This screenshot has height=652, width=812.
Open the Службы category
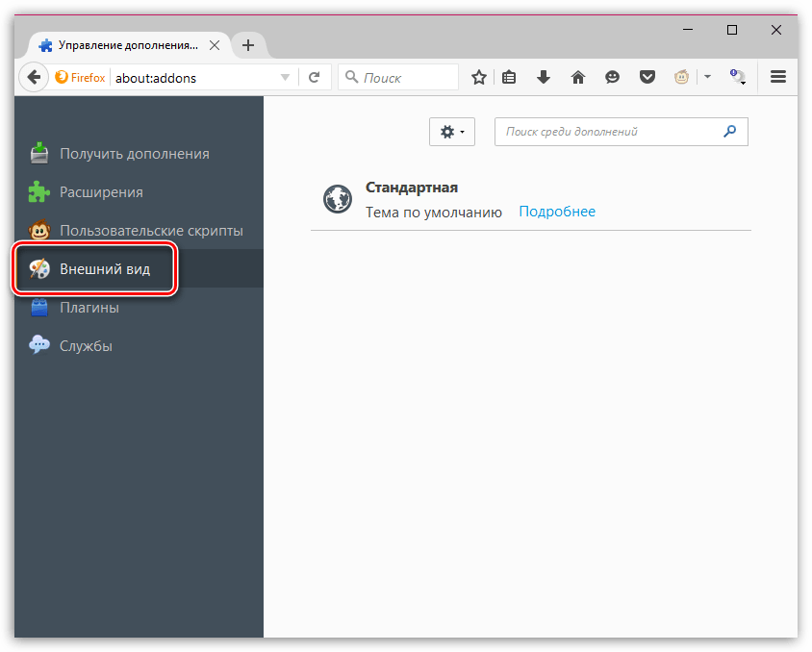(139, 345)
